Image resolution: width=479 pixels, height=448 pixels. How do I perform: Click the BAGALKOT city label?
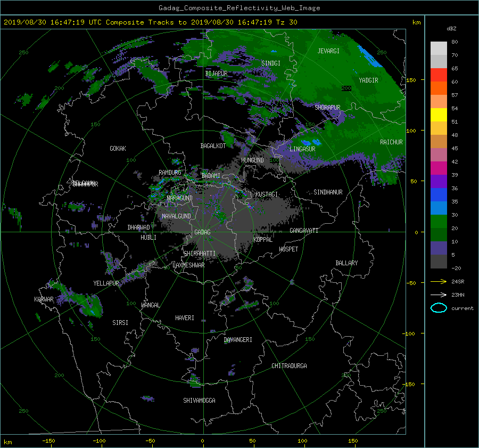click(213, 146)
